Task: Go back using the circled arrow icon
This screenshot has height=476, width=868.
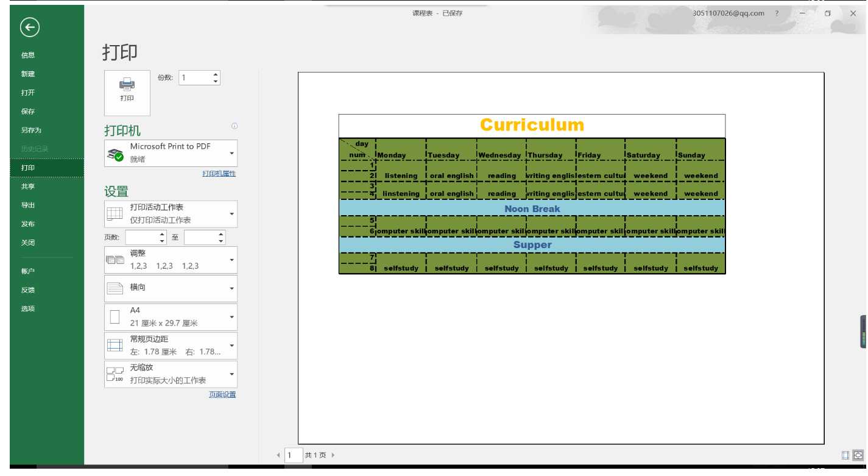Action: [x=29, y=27]
